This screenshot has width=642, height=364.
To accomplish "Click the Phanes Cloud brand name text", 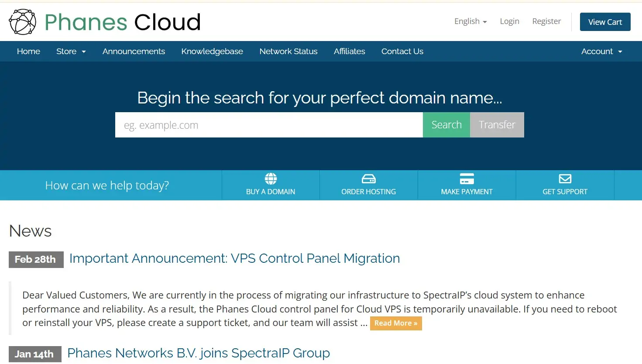I will 123,22.
